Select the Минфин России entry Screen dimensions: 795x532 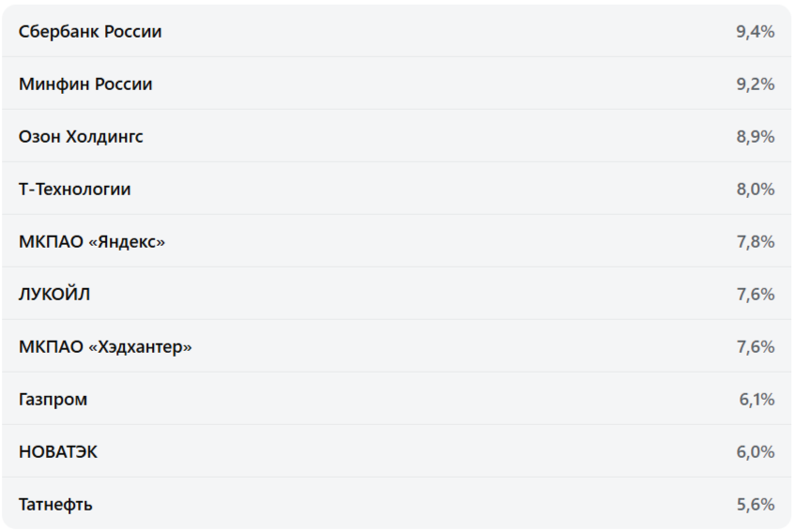click(85, 84)
